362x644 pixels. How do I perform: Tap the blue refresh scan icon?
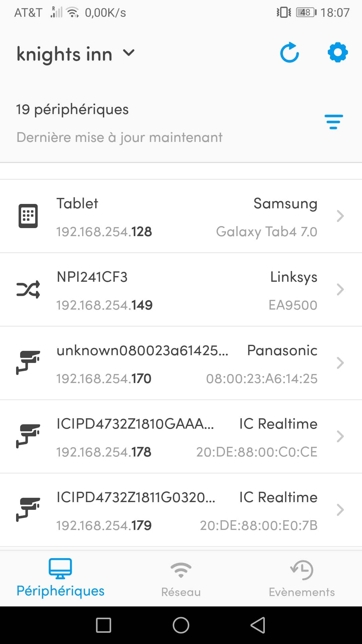289,53
